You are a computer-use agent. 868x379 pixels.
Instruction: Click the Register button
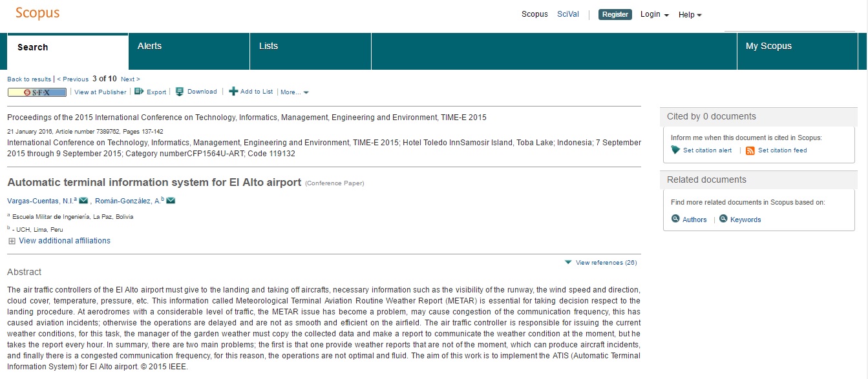(615, 14)
